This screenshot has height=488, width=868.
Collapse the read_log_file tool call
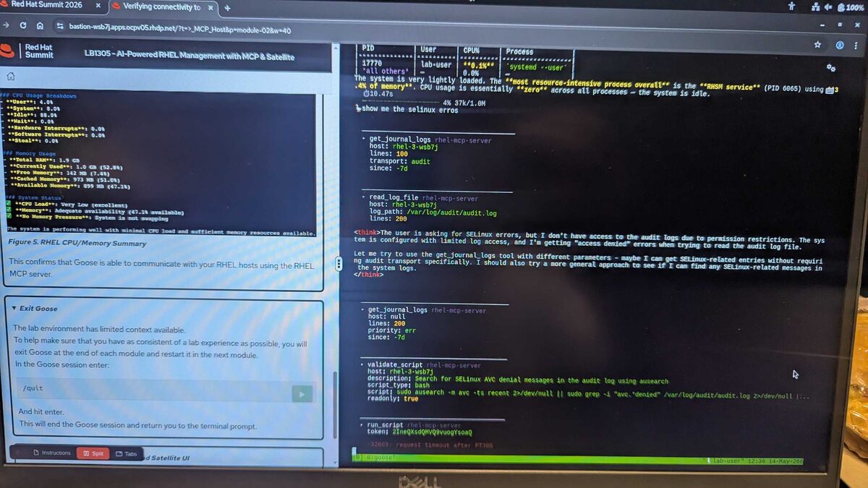pos(364,197)
